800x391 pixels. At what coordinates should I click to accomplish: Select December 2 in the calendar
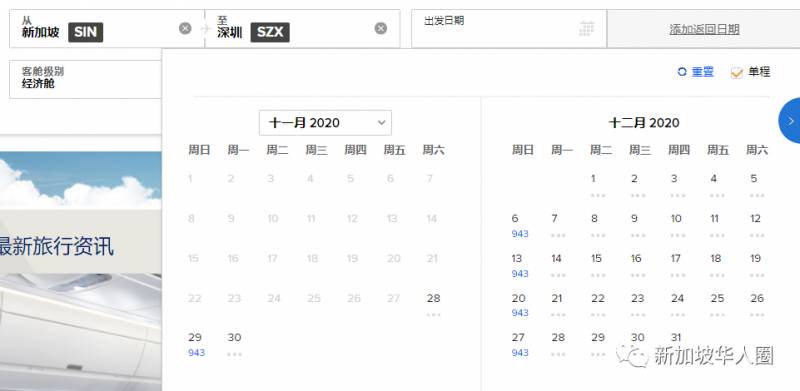click(x=637, y=186)
